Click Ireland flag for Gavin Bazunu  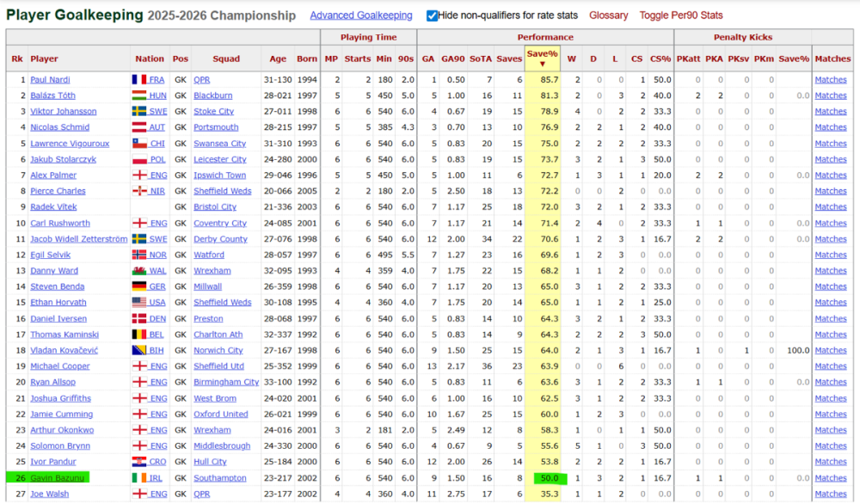click(139, 478)
